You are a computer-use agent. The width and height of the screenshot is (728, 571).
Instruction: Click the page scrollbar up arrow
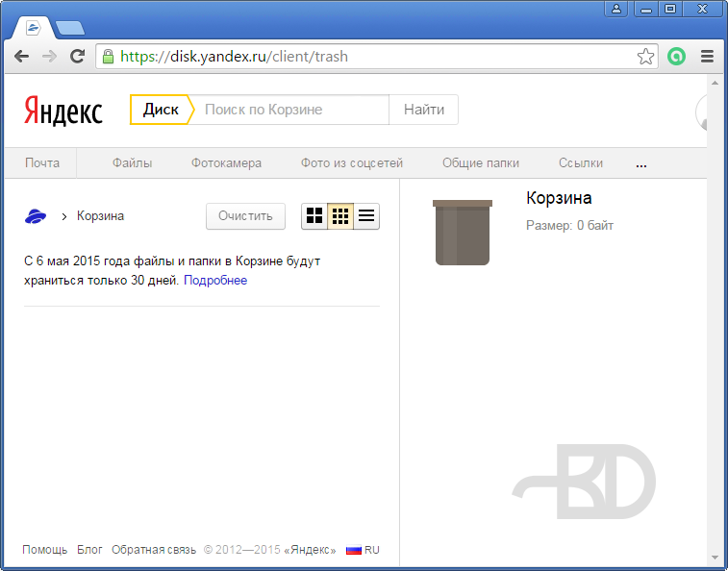715,83
